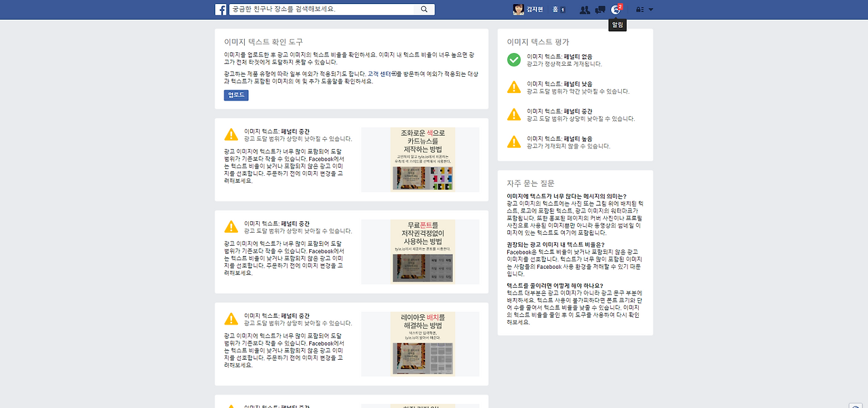The height and width of the screenshot is (408, 868).
Task: Open the friend requests icon
Action: coord(585,9)
